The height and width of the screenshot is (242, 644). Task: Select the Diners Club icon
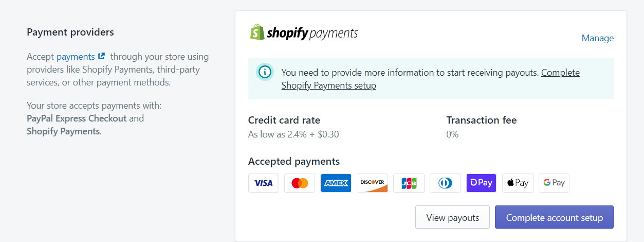(x=445, y=183)
